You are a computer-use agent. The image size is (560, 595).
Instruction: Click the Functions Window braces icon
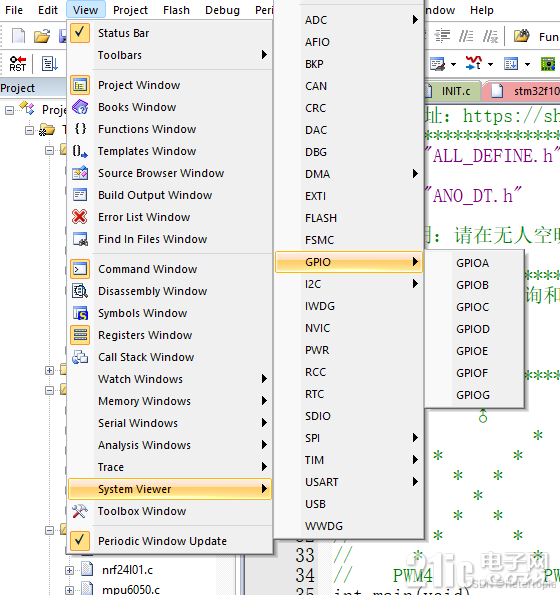(x=80, y=129)
